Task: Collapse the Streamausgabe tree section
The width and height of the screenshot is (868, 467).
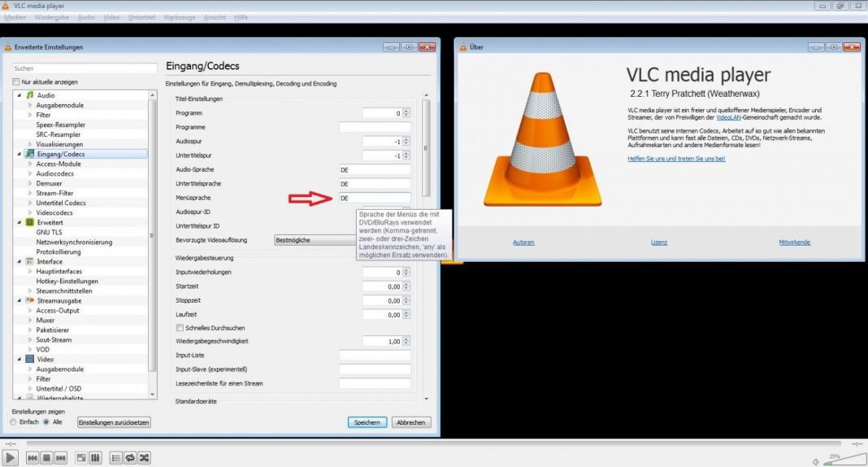Action: 19,300
